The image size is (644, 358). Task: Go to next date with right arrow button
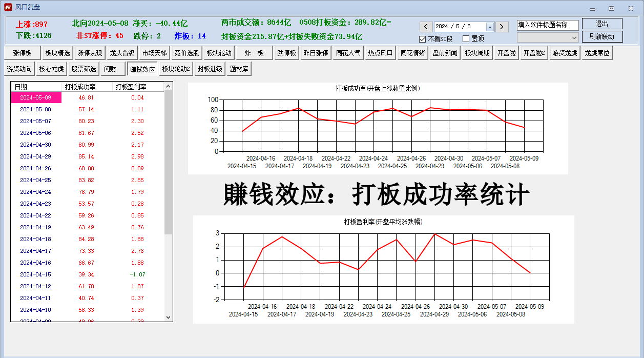tap(502, 27)
